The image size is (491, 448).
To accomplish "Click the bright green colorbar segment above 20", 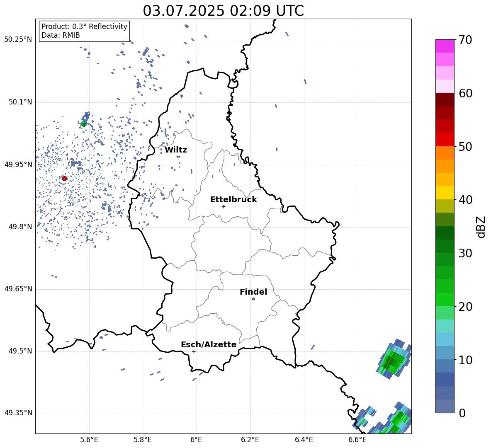I will point(445,299).
